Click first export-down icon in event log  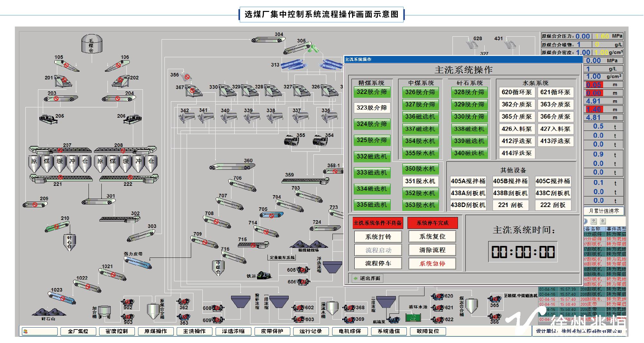click(x=594, y=221)
